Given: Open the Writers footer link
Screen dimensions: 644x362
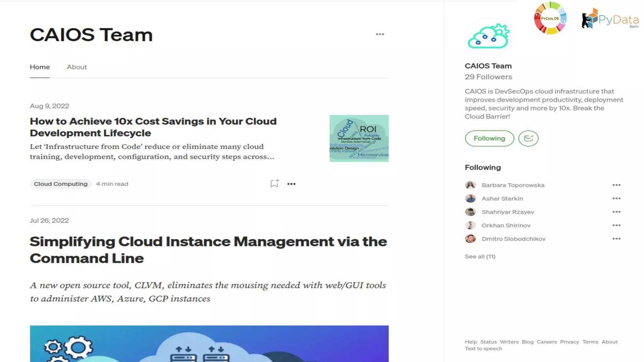Looking at the screenshot, I should [509, 342].
